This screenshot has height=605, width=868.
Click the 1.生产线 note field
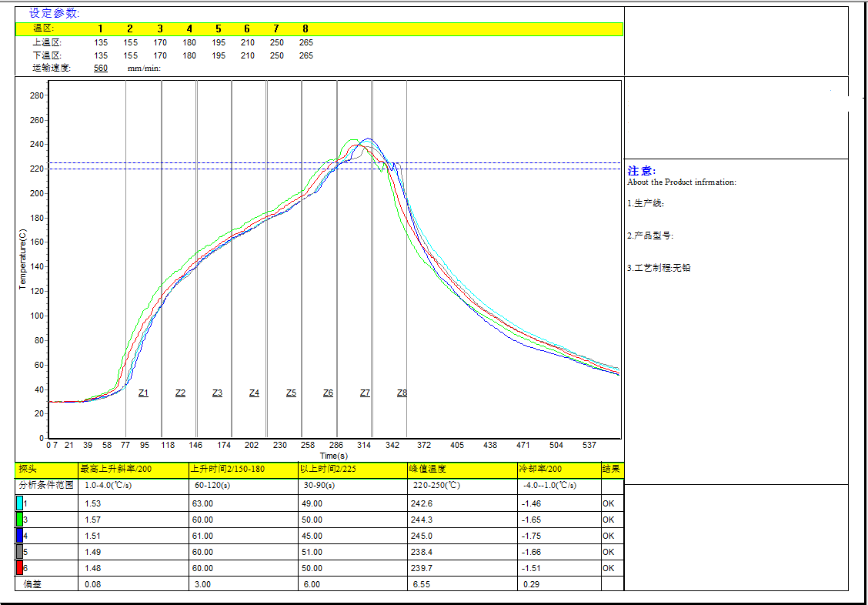(646, 204)
